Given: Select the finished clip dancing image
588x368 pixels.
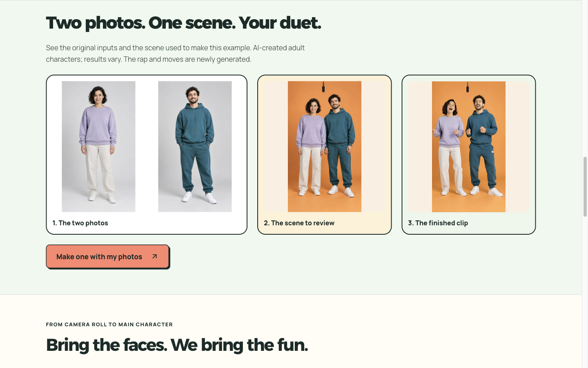Looking at the screenshot, I should pos(469,146).
